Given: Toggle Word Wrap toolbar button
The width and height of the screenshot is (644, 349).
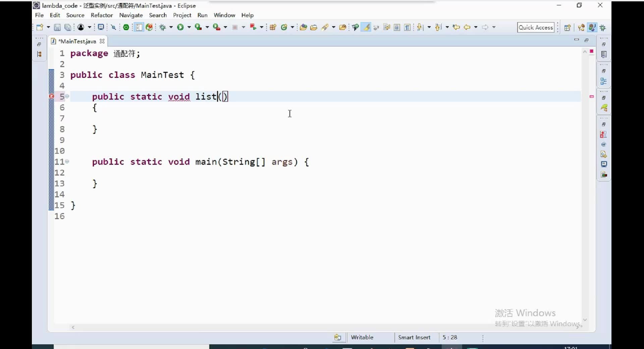Looking at the screenshot, I should pos(386,27).
